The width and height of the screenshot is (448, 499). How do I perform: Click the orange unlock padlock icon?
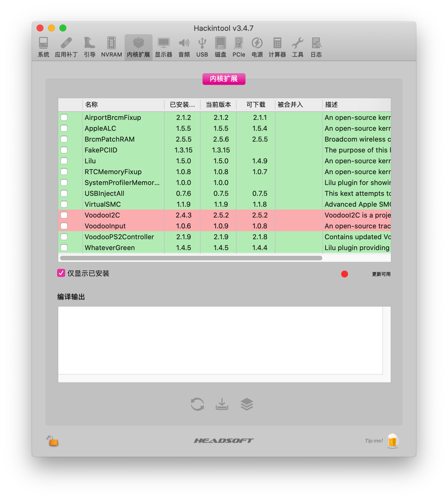tap(53, 441)
